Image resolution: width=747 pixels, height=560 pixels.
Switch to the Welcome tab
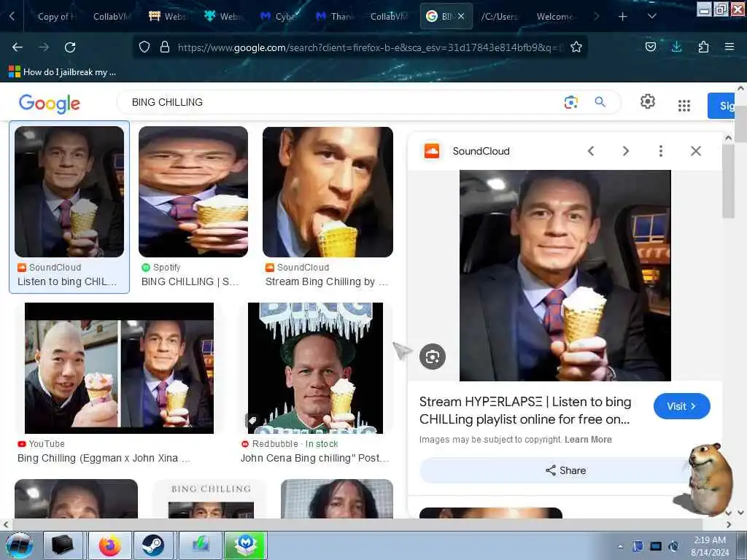click(x=555, y=17)
